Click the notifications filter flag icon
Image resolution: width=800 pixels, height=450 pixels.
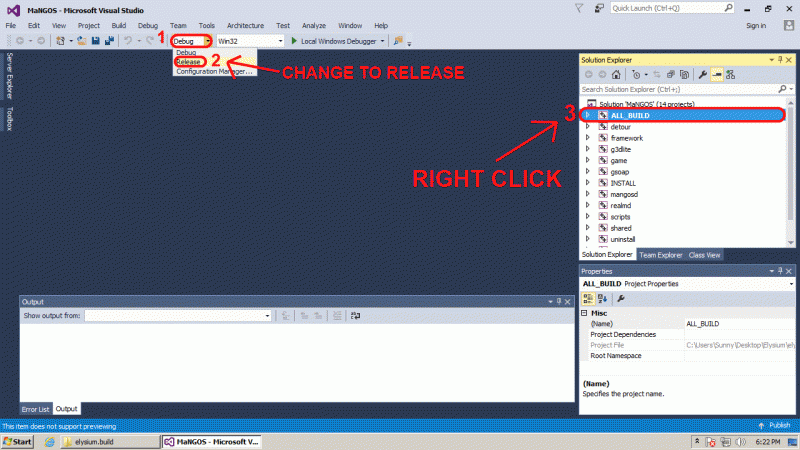coord(579,8)
